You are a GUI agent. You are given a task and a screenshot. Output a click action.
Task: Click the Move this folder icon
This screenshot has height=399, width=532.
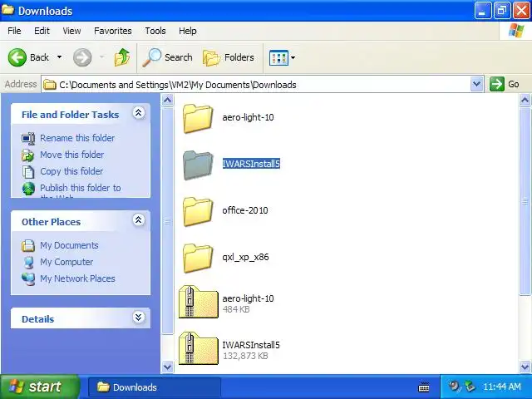click(x=27, y=155)
